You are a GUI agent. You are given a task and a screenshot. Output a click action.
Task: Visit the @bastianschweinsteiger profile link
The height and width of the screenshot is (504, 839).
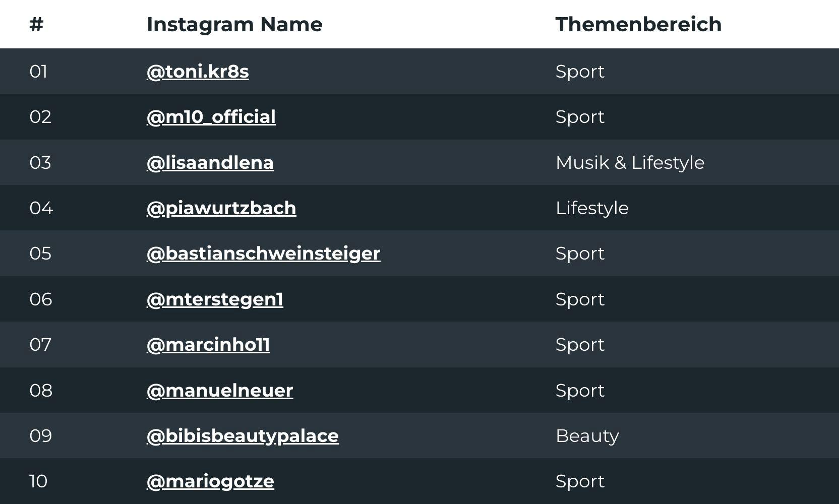click(x=263, y=254)
